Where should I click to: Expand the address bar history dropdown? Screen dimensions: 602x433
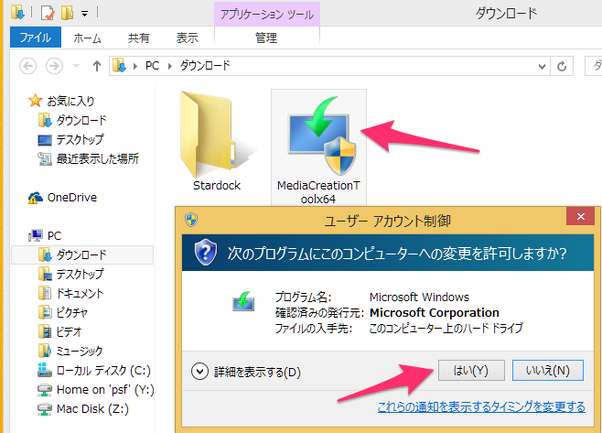click(x=542, y=66)
